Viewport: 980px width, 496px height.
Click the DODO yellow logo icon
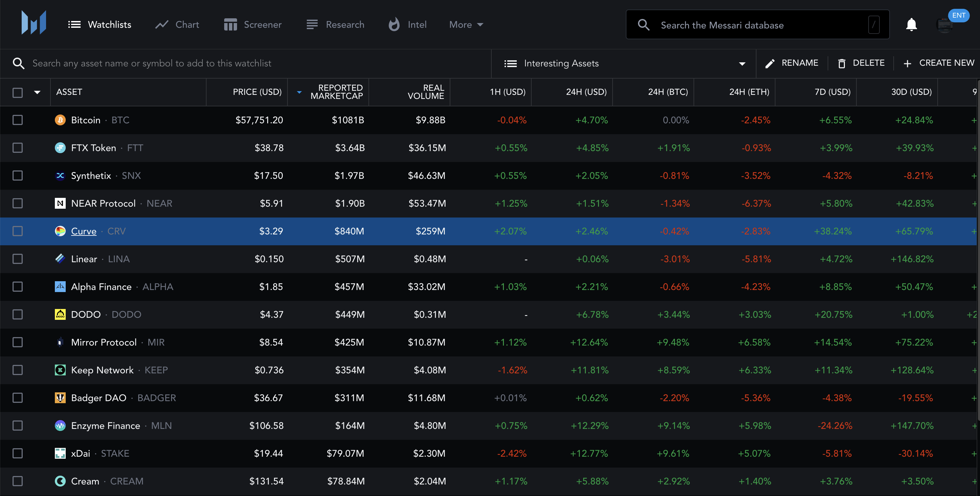click(x=60, y=314)
